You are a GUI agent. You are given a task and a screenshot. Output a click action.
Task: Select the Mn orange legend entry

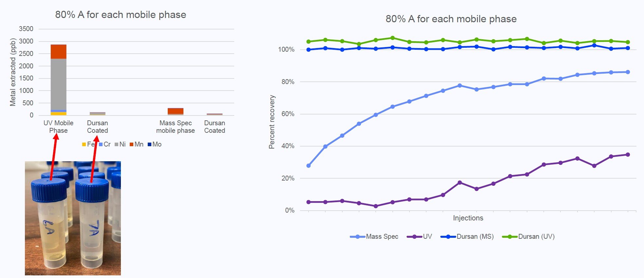coord(137,144)
